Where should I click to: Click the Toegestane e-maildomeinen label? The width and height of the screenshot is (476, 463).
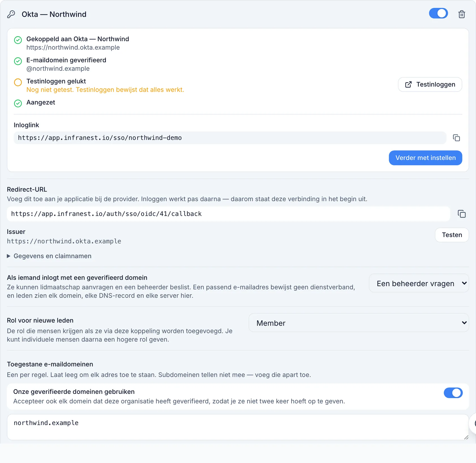click(50, 364)
